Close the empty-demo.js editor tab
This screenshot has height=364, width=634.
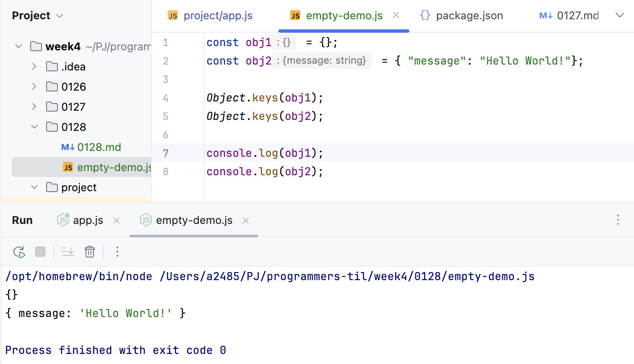click(396, 16)
